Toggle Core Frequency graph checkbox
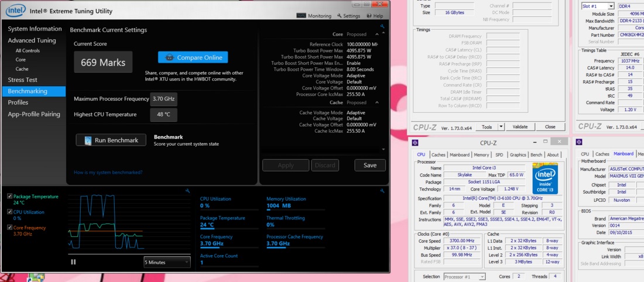Viewport: 644px width, 282px height. (x=10, y=228)
